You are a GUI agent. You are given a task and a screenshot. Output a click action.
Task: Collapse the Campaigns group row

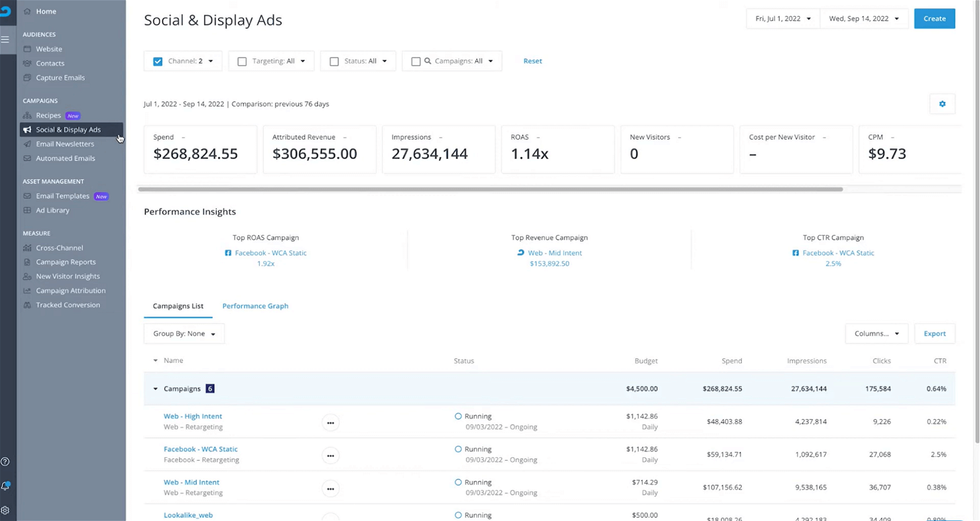tap(156, 389)
